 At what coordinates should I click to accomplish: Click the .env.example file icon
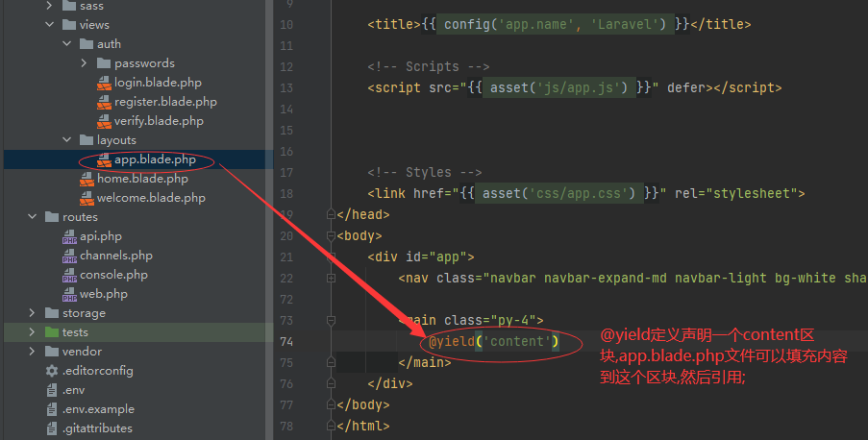click(x=52, y=409)
